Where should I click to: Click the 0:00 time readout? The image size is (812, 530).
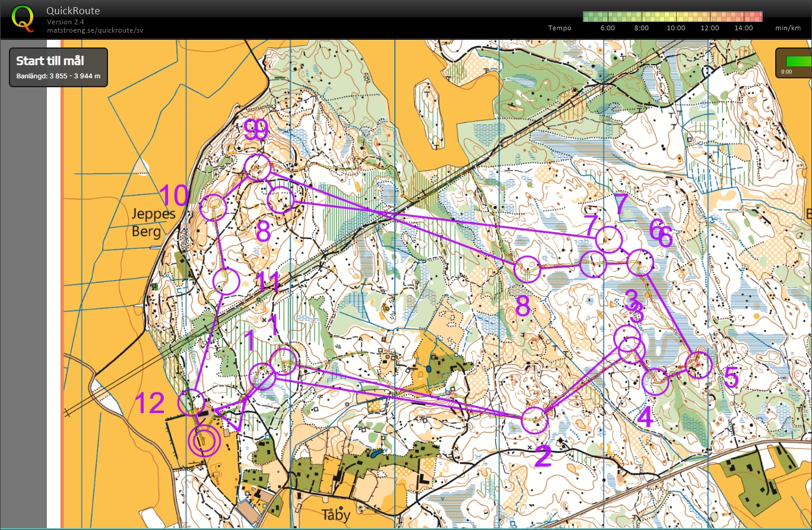pyautogui.click(x=786, y=72)
